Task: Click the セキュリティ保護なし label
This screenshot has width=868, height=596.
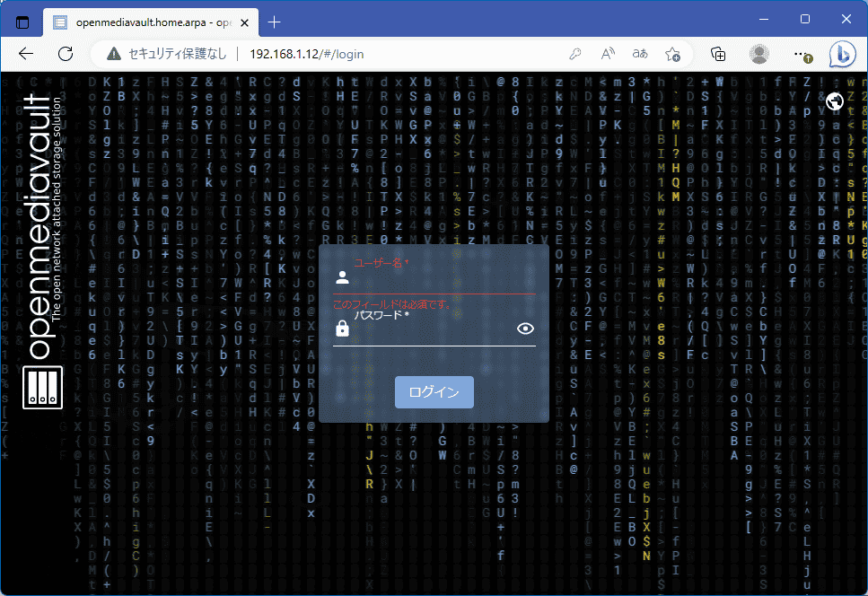Action: tap(178, 54)
